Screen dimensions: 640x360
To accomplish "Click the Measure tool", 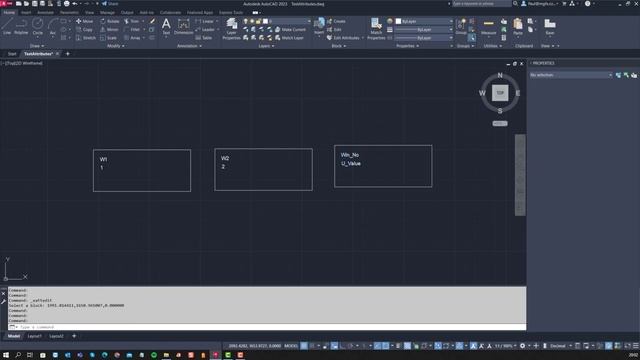I will click(x=489, y=27).
